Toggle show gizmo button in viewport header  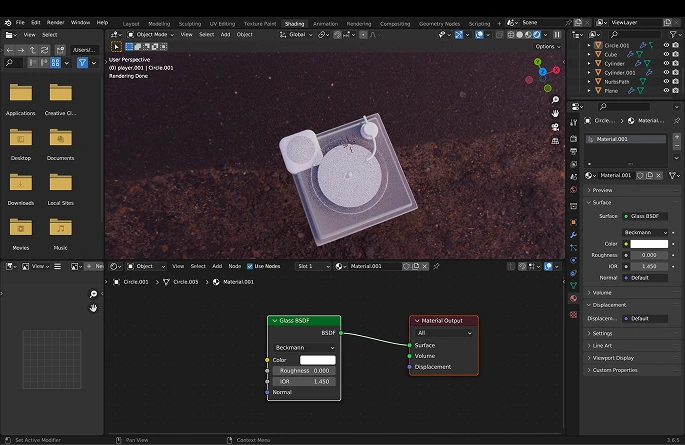pos(459,34)
